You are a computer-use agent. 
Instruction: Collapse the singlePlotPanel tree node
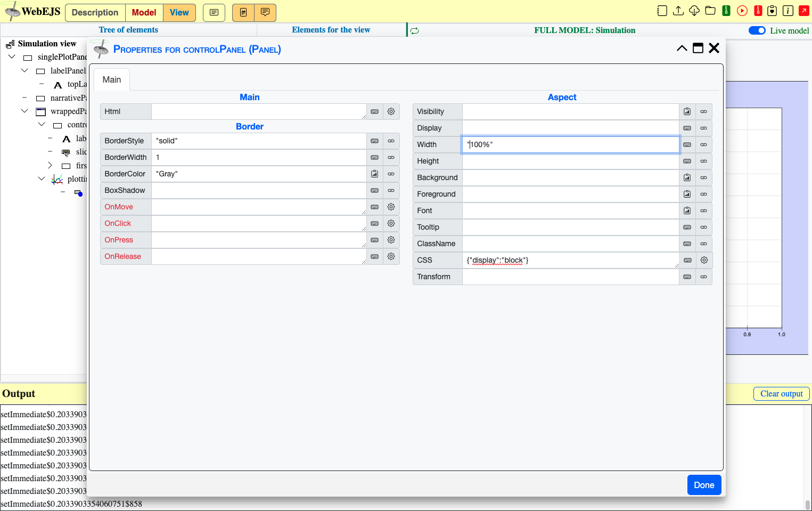(x=12, y=56)
